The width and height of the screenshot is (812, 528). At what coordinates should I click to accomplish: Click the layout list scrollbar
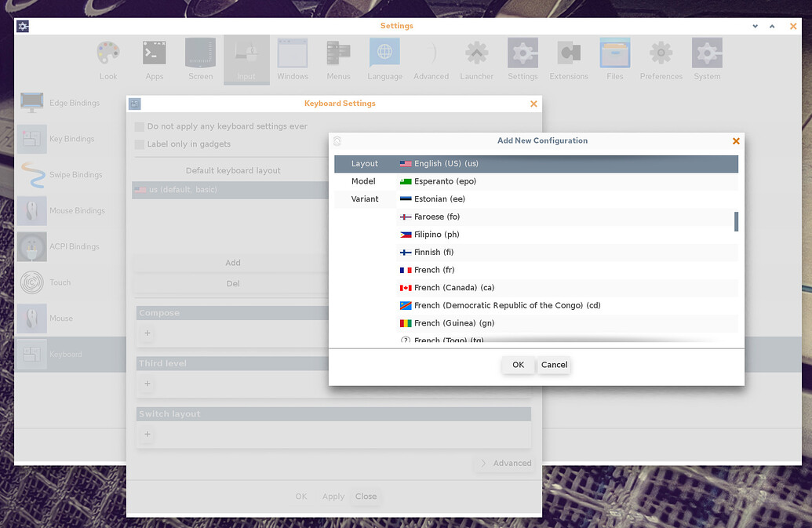[x=736, y=221]
